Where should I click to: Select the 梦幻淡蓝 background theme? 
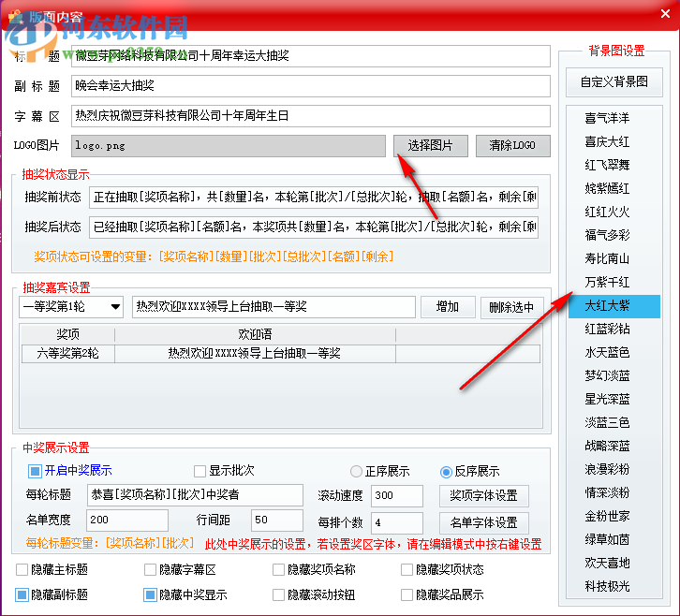tap(614, 375)
